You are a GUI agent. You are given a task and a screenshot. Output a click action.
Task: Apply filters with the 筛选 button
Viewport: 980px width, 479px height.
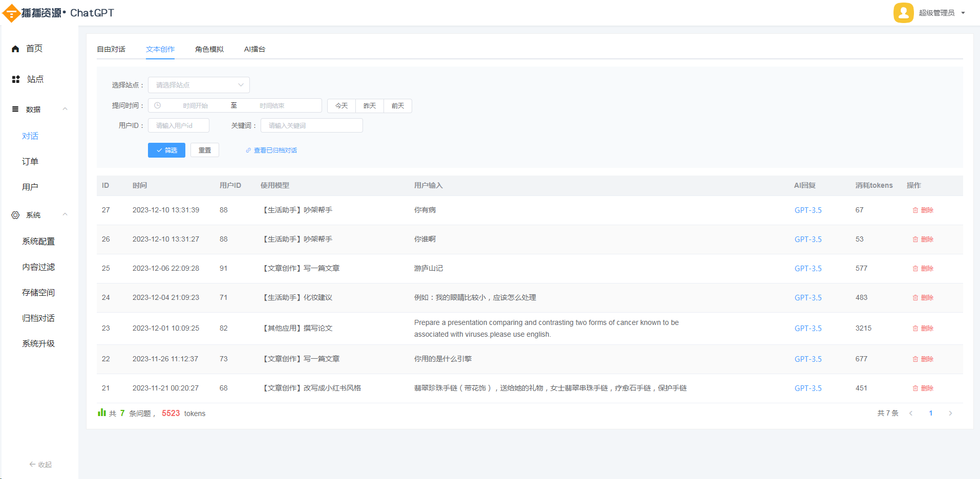coord(166,150)
